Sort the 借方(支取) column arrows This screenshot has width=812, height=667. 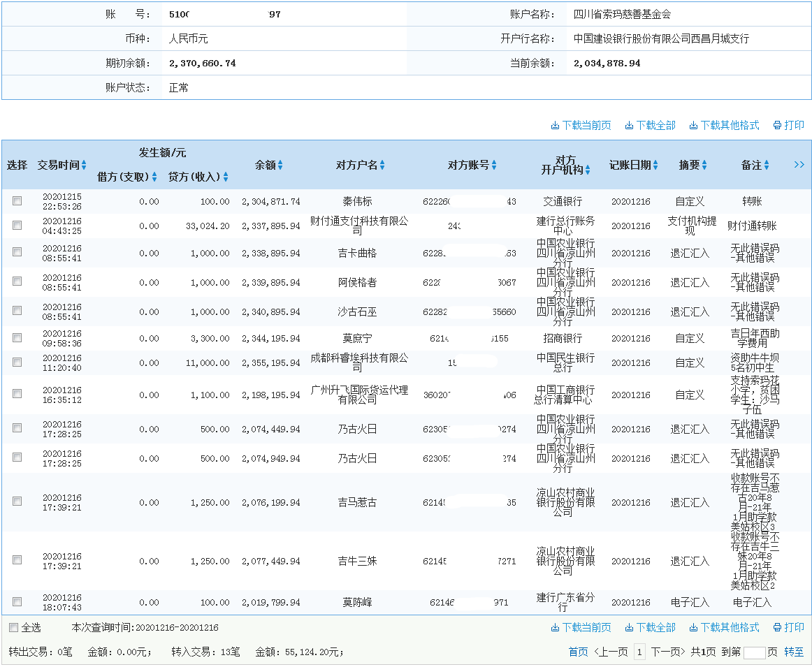click(155, 177)
